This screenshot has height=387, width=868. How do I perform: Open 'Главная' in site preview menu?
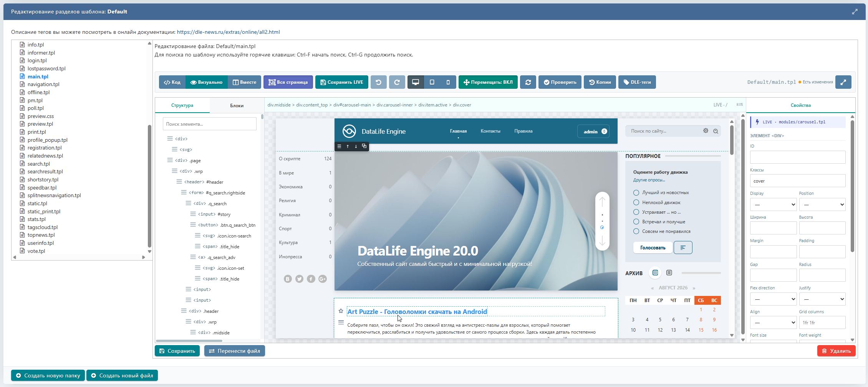(x=458, y=131)
